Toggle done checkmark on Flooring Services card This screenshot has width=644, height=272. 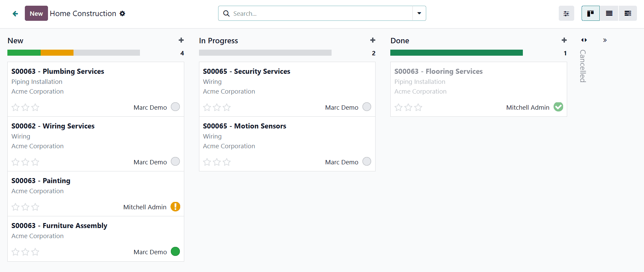click(x=558, y=107)
